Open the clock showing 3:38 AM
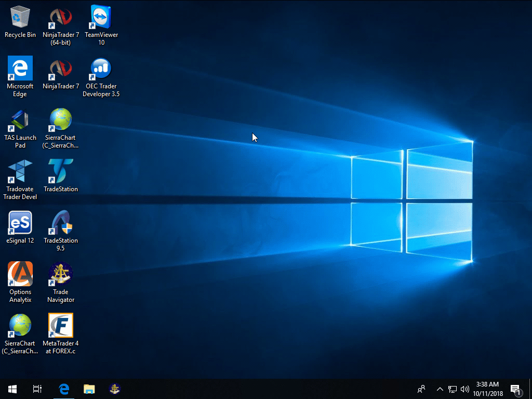The image size is (532, 399). [x=487, y=389]
